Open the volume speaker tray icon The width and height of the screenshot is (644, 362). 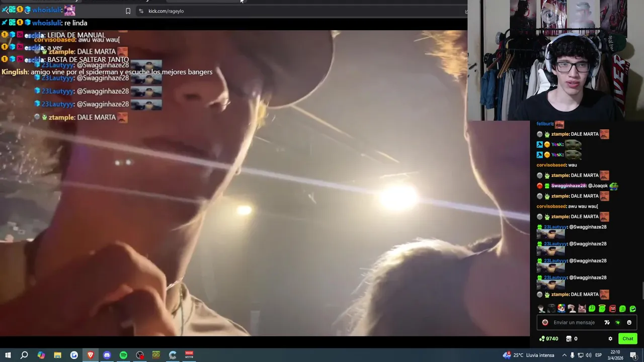click(588, 355)
